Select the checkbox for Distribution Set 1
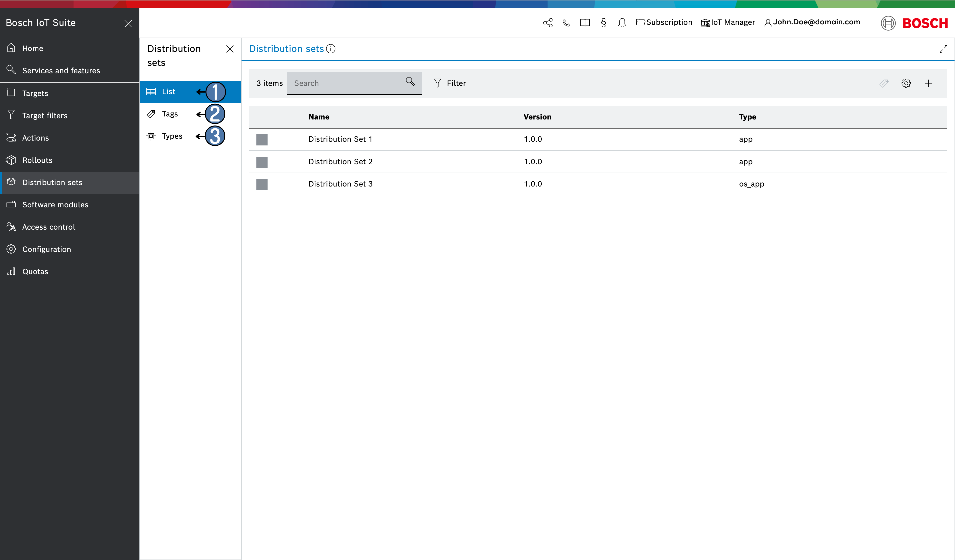Screen dimensions: 955x560 [x=262, y=140]
